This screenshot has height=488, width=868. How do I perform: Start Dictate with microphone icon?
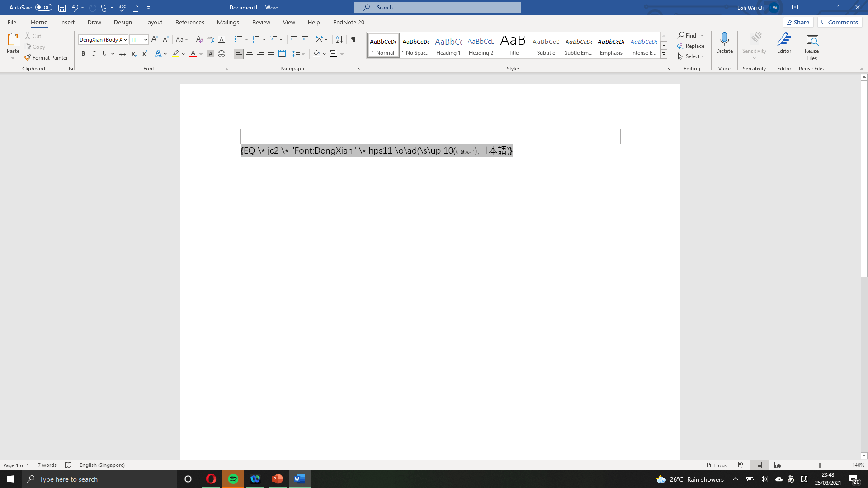coord(724,43)
